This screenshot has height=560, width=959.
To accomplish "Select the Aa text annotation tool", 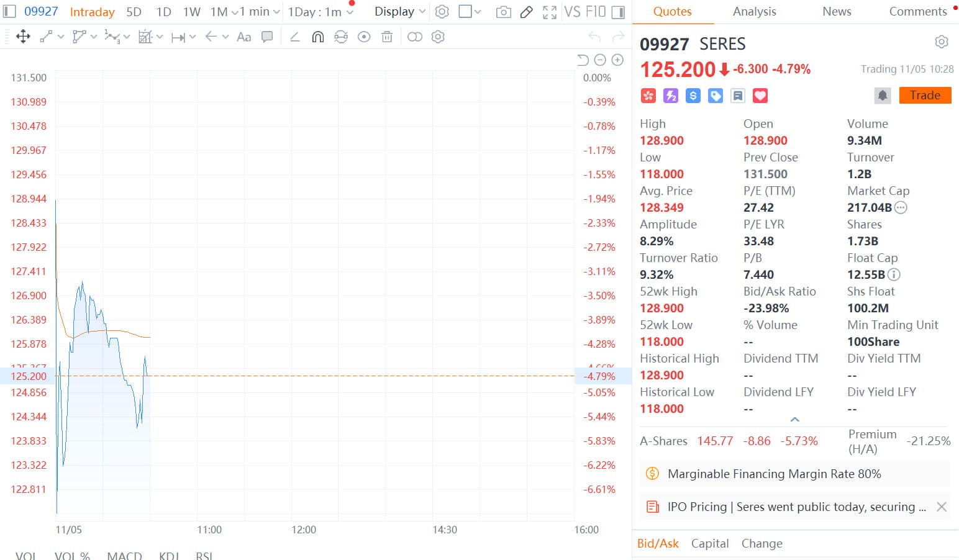I will (243, 37).
